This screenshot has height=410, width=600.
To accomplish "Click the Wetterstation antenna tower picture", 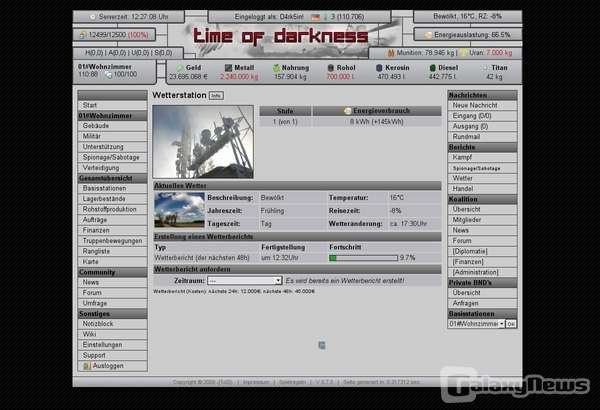I will pos(203,142).
